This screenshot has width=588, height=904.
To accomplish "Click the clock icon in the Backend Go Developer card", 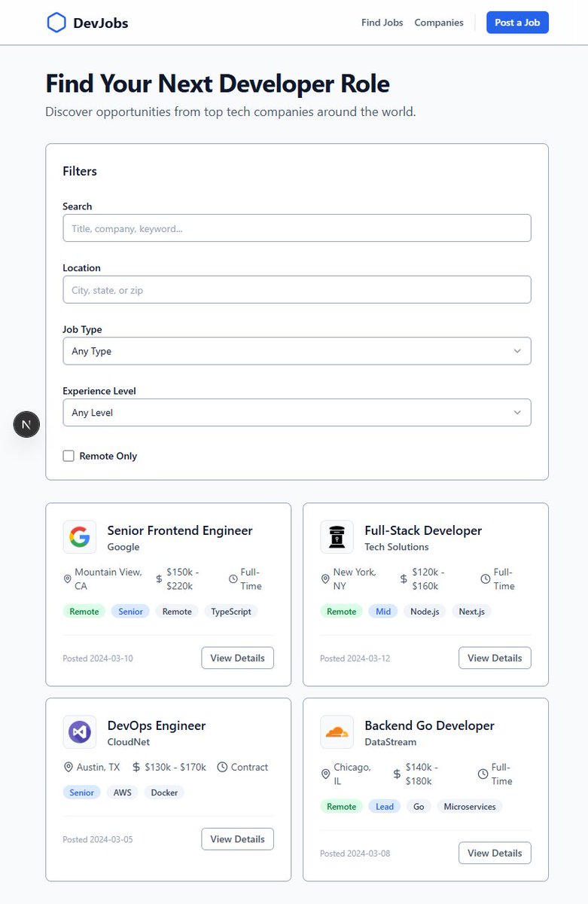I will point(483,774).
